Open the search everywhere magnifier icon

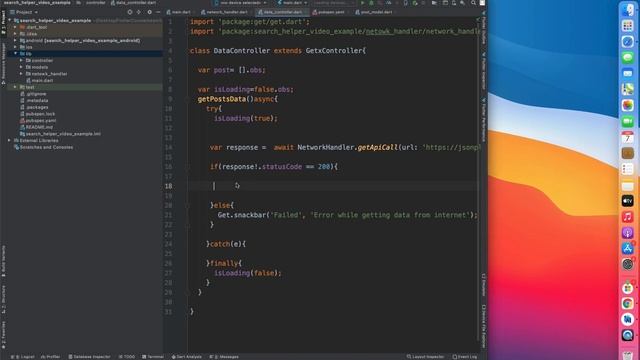coord(473,3)
